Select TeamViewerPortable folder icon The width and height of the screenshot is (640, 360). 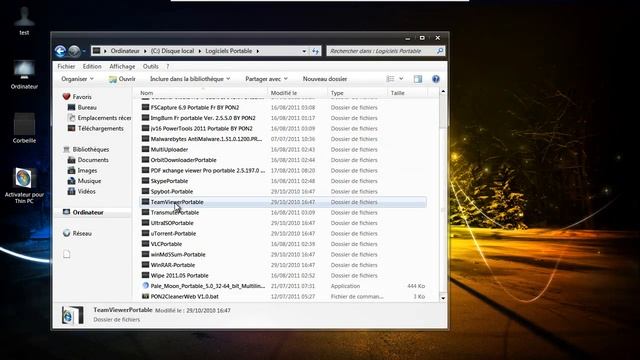pyautogui.click(x=145, y=202)
